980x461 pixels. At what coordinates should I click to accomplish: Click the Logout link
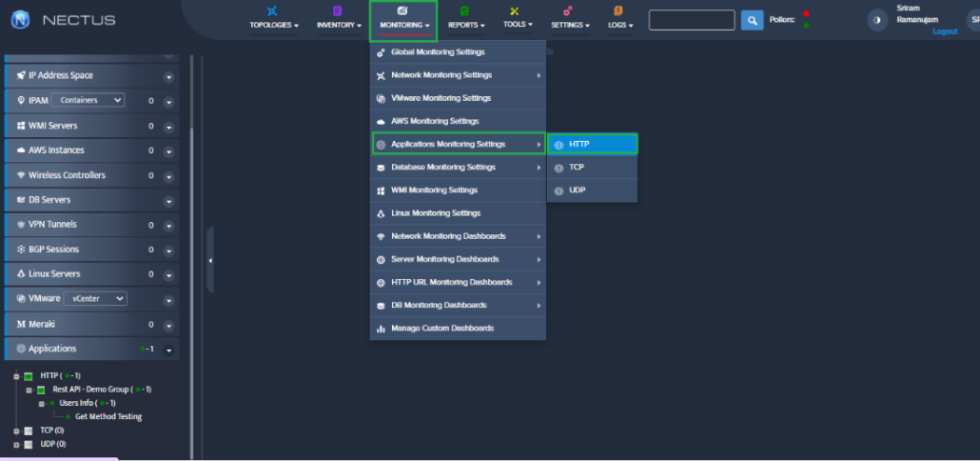click(945, 31)
